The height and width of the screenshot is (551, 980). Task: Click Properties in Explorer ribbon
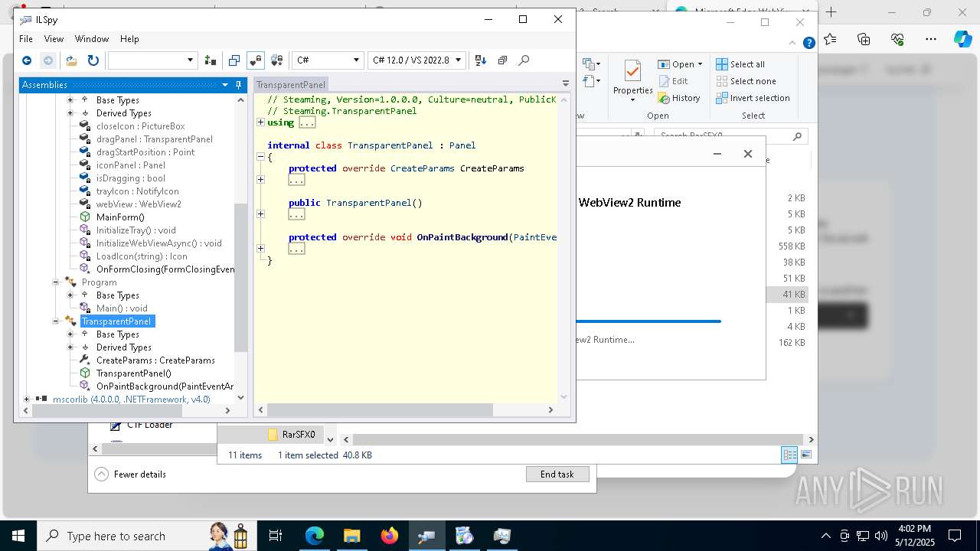(x=632, y=82)
